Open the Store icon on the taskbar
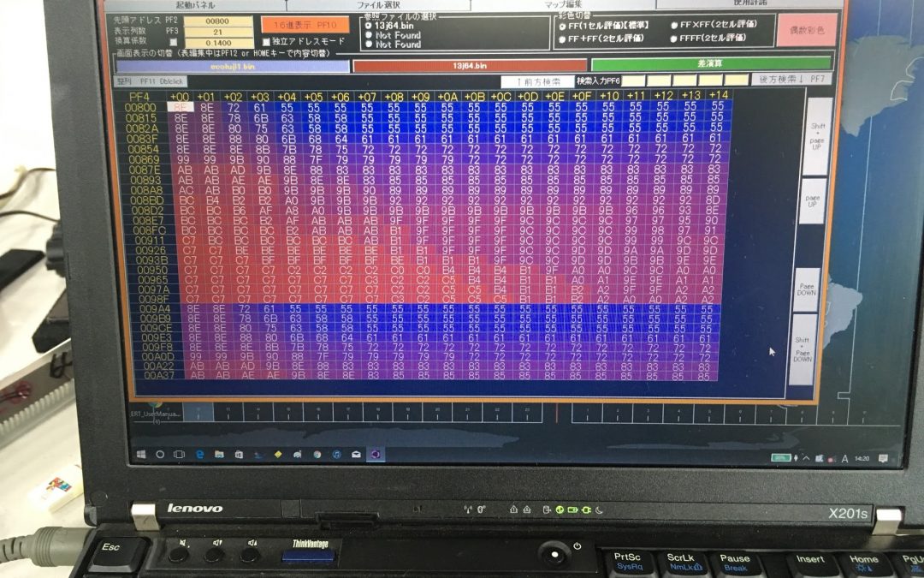Viewport: 924px width, 578px height. [239, 455]
